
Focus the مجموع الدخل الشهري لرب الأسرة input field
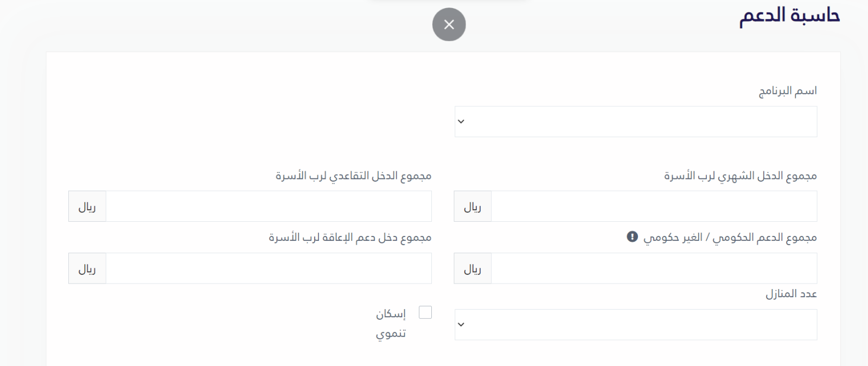pyautogui.click(x=654, y=207)
